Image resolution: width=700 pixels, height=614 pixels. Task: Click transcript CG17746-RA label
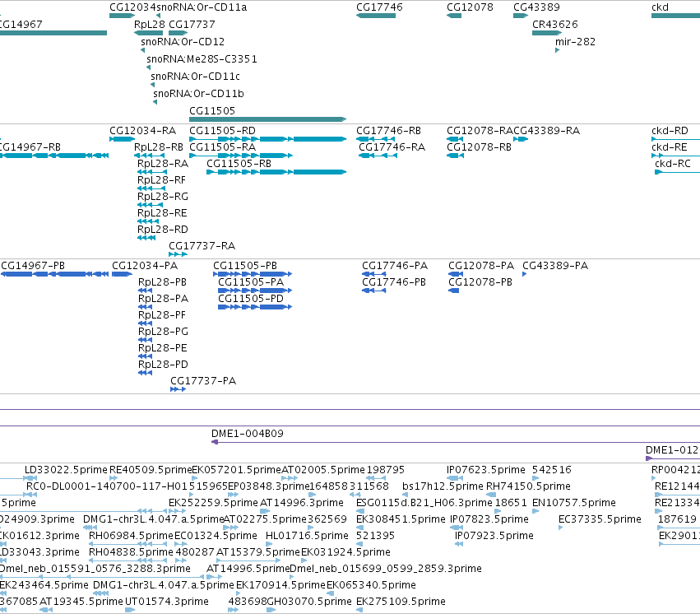(392, 147)
